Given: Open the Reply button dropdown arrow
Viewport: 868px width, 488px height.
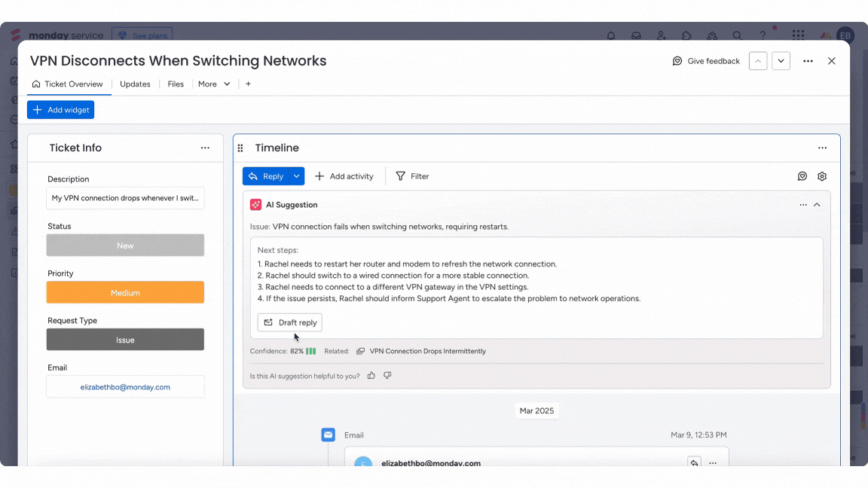Looking at the screenshot, I should (x=295, y=175).
